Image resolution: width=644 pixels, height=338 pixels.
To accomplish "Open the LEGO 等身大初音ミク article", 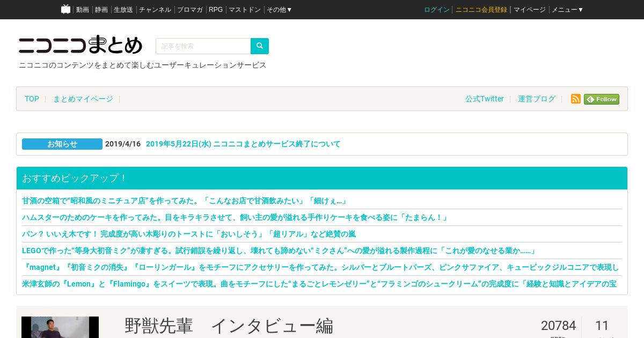I will coord(279,251).
